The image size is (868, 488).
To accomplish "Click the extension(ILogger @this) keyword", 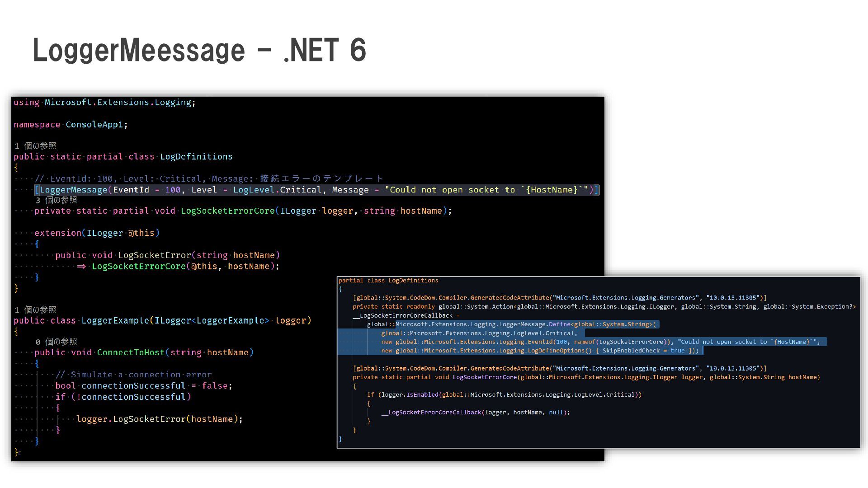I will point(57,233).
